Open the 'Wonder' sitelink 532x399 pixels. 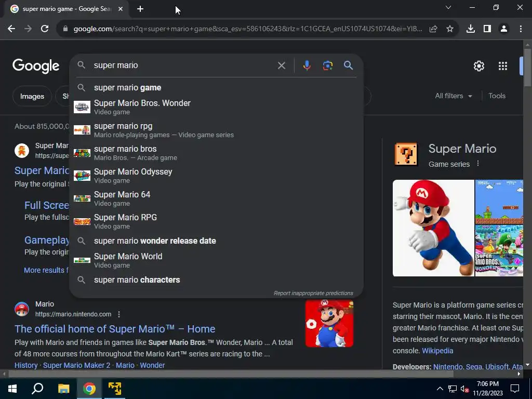point(152,365)
